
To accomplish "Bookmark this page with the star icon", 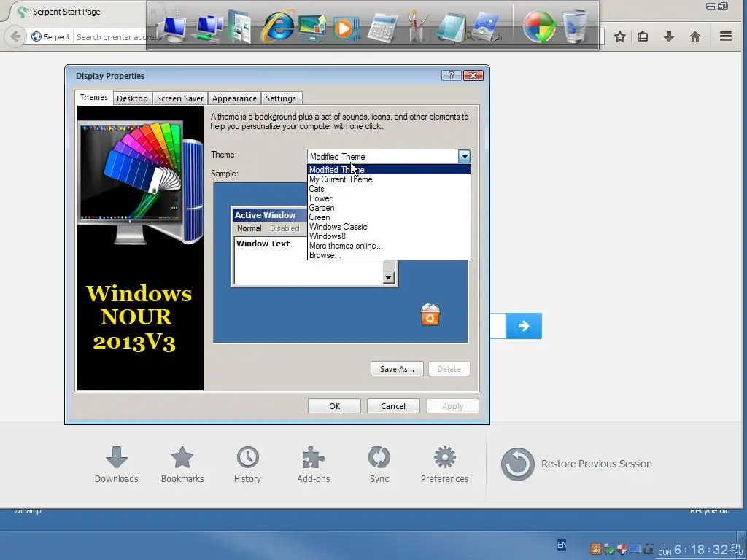I will tap(619, 36).
